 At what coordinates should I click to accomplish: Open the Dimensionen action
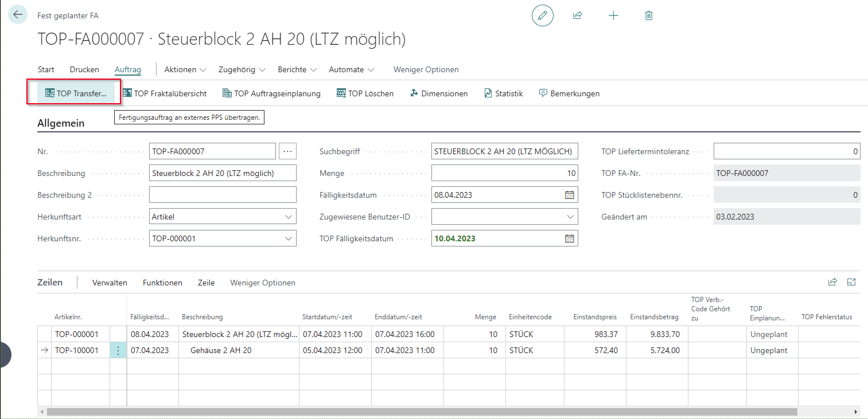439,93
